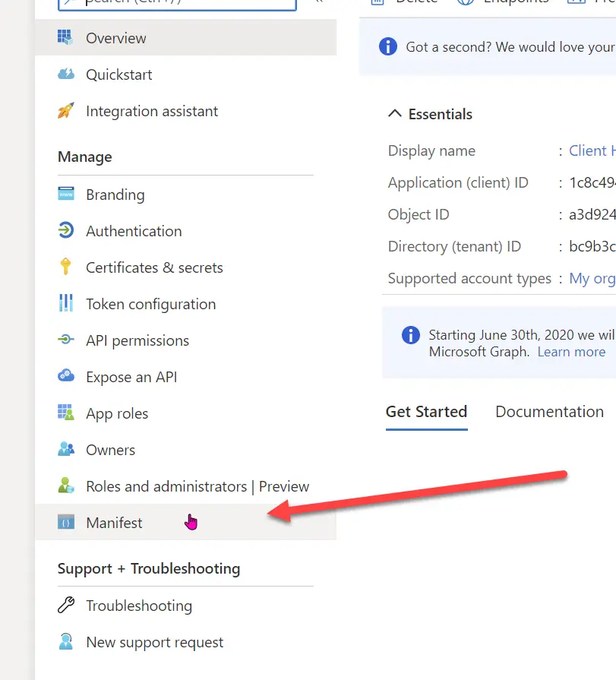616x680 pixels.
Task: Collapse the Essentials section chevron
Action: click(x=394, y=114)
